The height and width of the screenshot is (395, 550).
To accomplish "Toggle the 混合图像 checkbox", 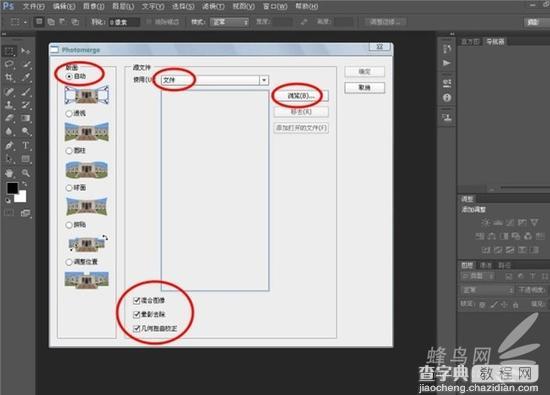I will point(136,300).
